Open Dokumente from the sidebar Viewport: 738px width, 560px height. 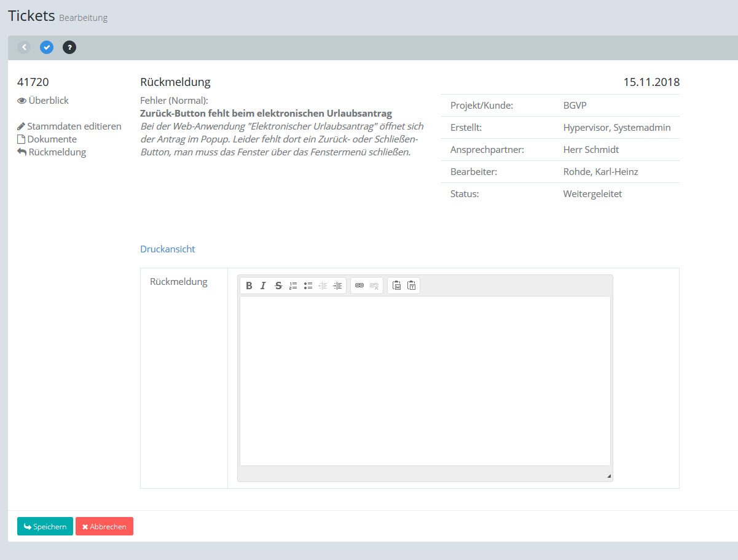[52, 139]
